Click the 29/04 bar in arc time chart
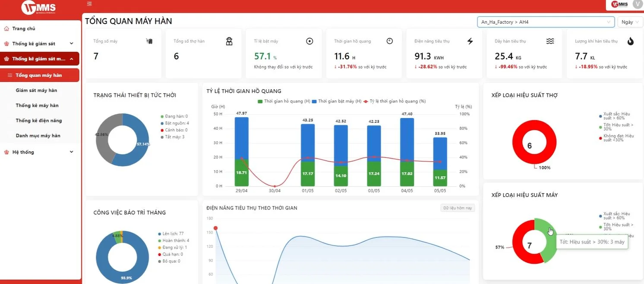This screenshot has width=644, height=284. tap(242, 152)
